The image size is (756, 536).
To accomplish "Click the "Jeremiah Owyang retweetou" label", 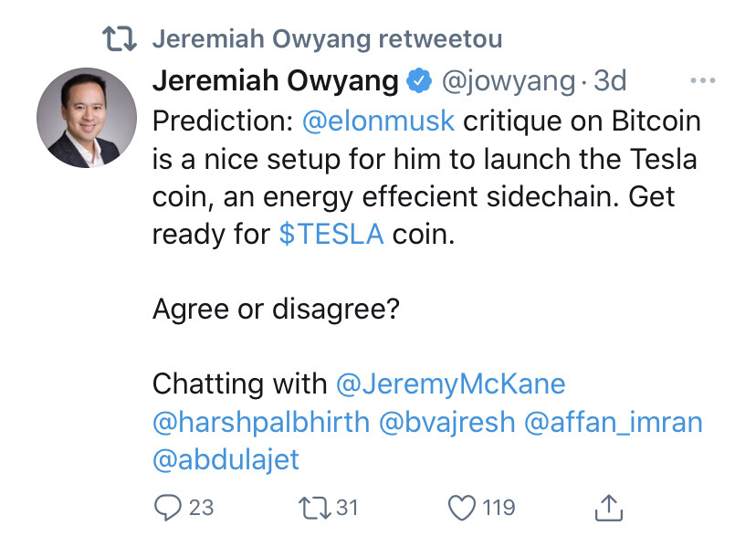I will click(x=326, y=39).
